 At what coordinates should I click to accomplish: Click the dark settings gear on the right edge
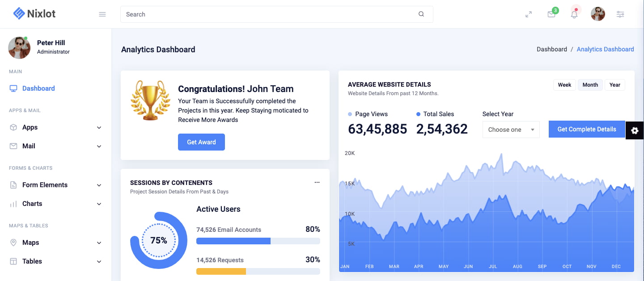[x=635, y=130]
